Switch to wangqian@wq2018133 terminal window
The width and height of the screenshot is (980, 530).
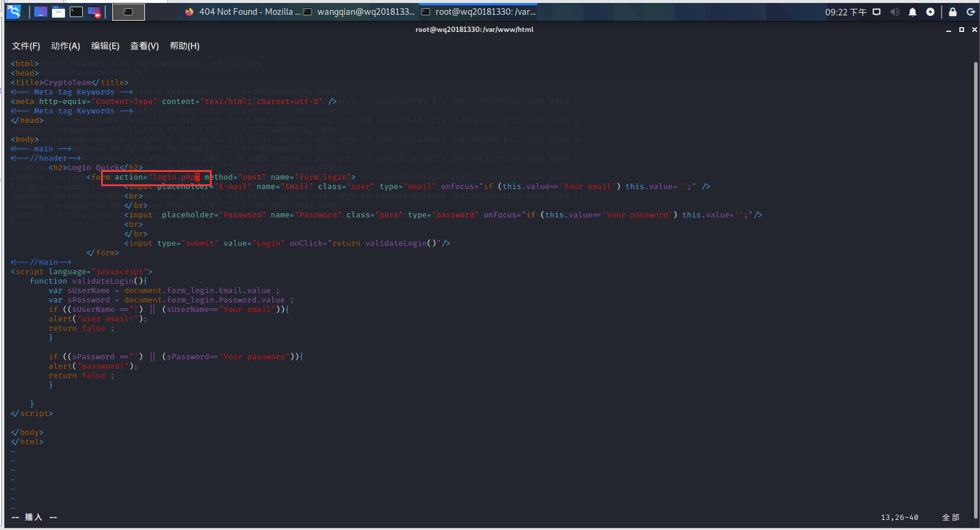coord(359,12)
